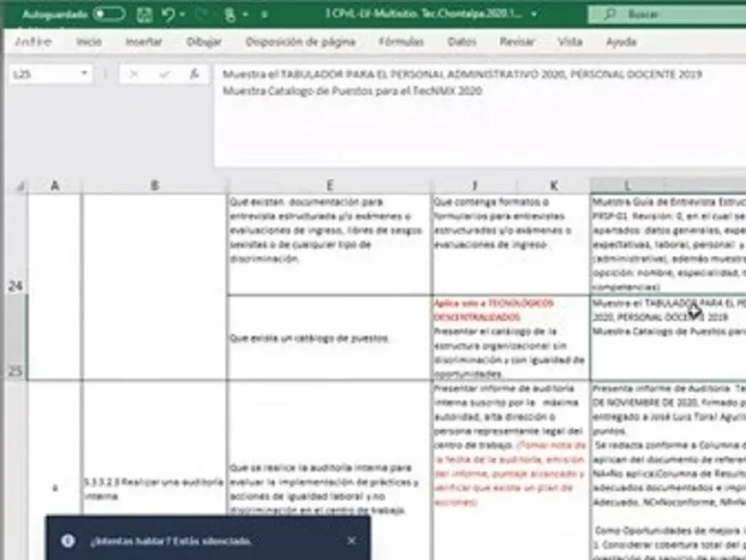The width and height of the screenshot is (746, 560).
Task: Click the Name Box showing L25
Action: point(44,74)
